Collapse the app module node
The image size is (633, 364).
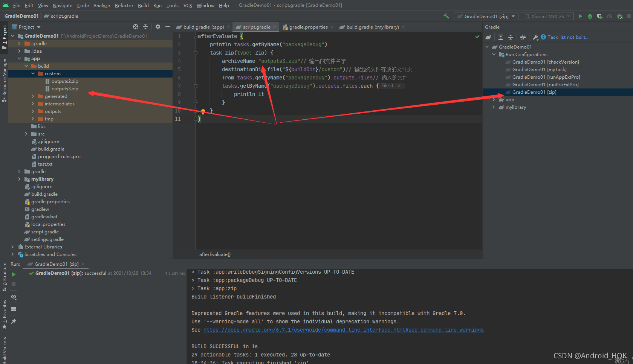20,59
